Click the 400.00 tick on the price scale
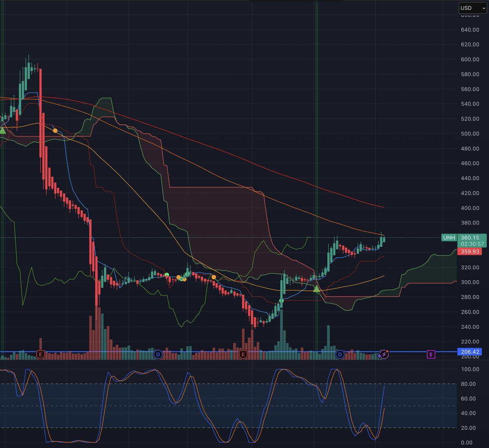 470,208
